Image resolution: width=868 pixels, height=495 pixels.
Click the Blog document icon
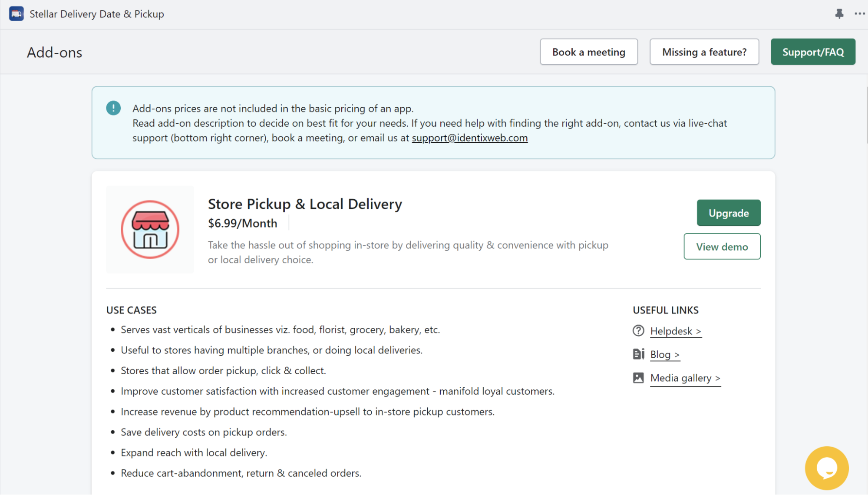tap(638, 354)
